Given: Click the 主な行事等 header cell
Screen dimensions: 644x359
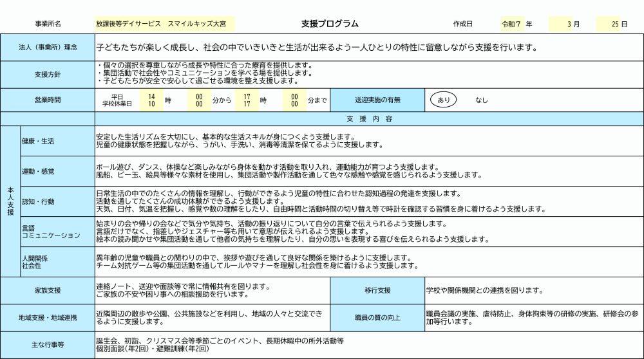Looking at the screenshot, I should [48, 345].
